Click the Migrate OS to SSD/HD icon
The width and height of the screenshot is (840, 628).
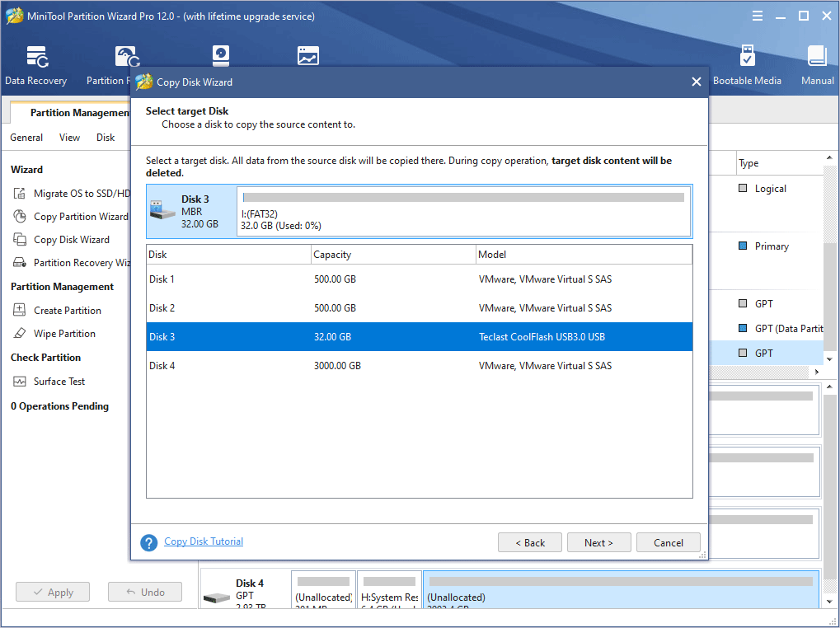[20, 194]
